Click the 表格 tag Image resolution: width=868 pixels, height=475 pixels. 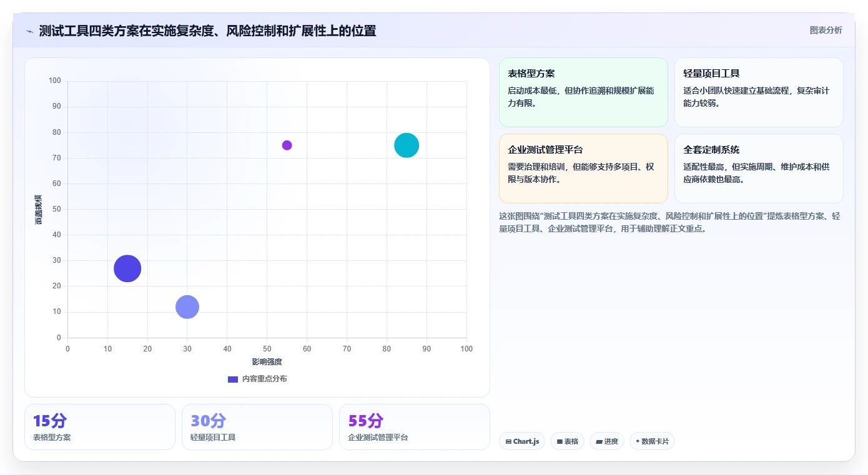567,441
